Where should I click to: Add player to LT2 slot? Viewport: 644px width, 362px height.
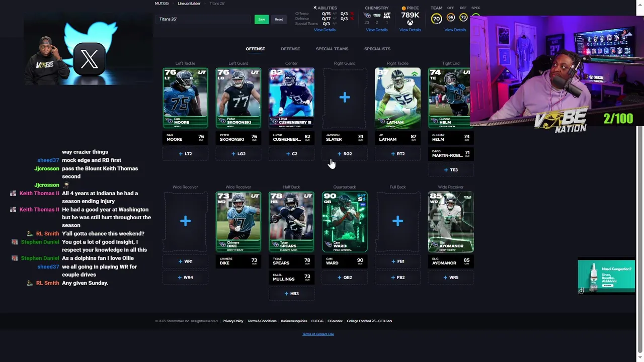pos(185,154)
